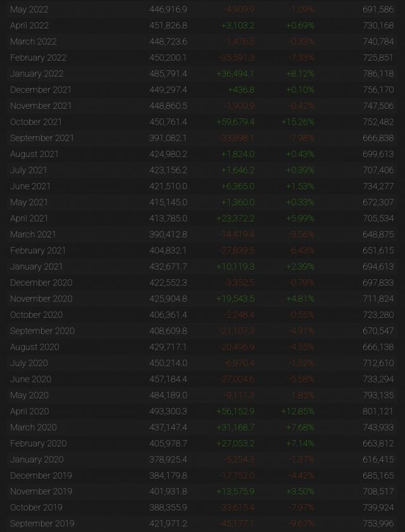The width and height of the screenshot is (405, 532).
Task: Click the -9.67% percent loss cell
Action: pos(301,523)
